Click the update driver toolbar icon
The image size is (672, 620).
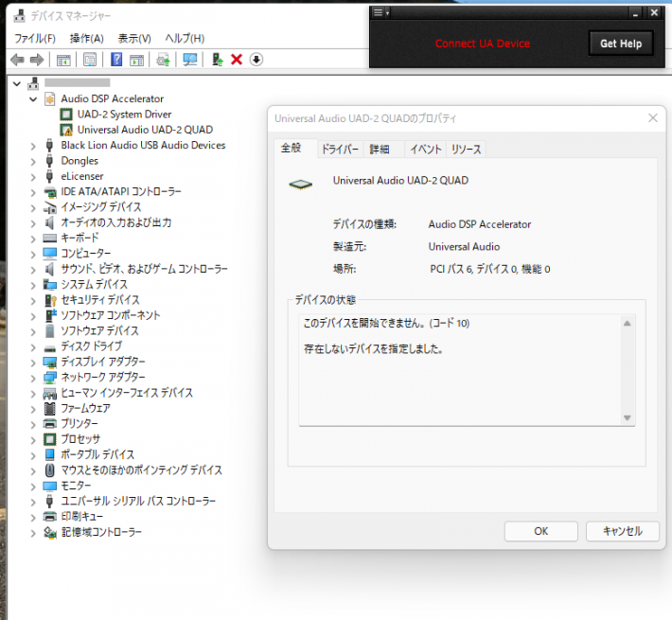click(163, 60)
